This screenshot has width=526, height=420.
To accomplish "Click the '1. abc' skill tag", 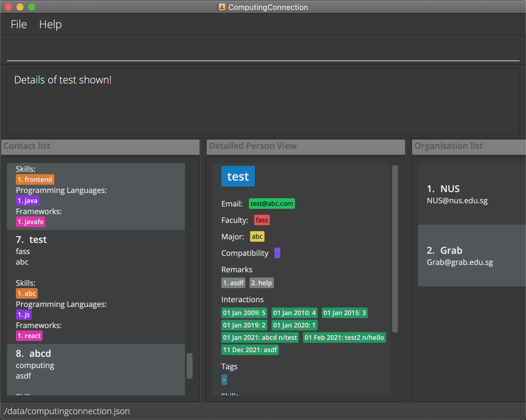I will pyautogui.click(x=27, y=293).
